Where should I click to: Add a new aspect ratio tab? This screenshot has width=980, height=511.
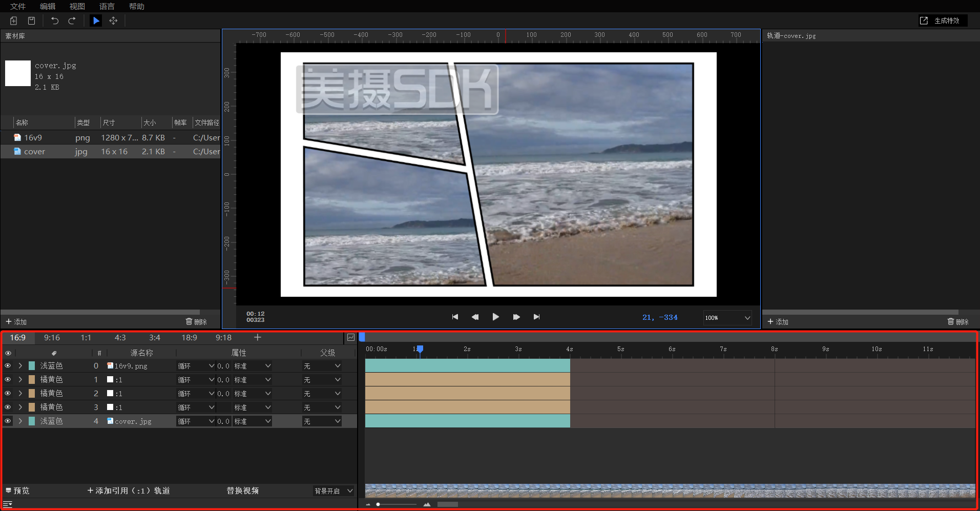point(258,337)
